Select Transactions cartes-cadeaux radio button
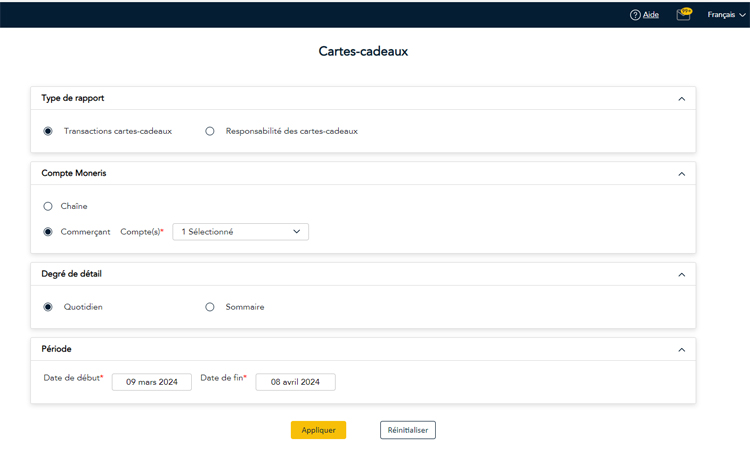Viewport: 750px width, 454px height. click(x=48, y=131)
